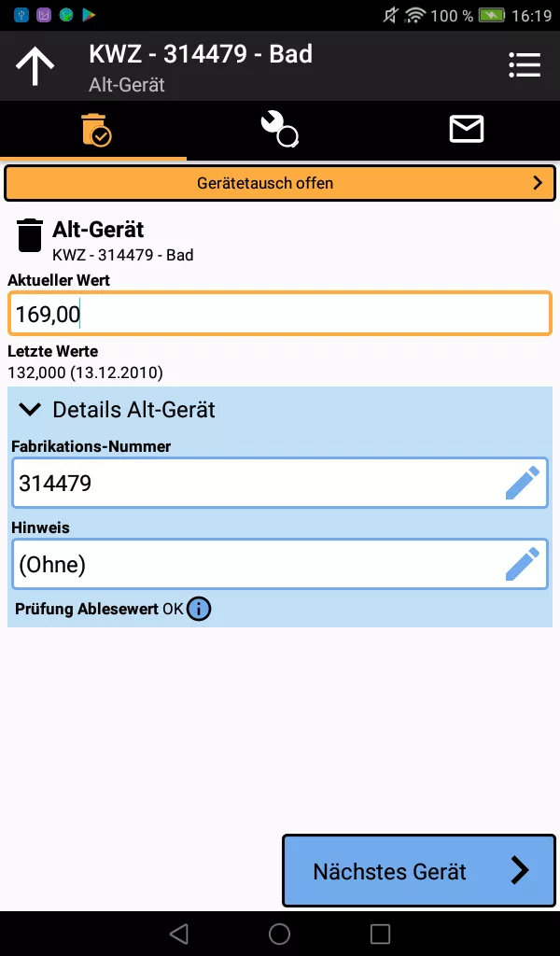Tap the trash icon beside Alt-Gerät
Screen dimensions: 560x956
click(x=29, y=236)
